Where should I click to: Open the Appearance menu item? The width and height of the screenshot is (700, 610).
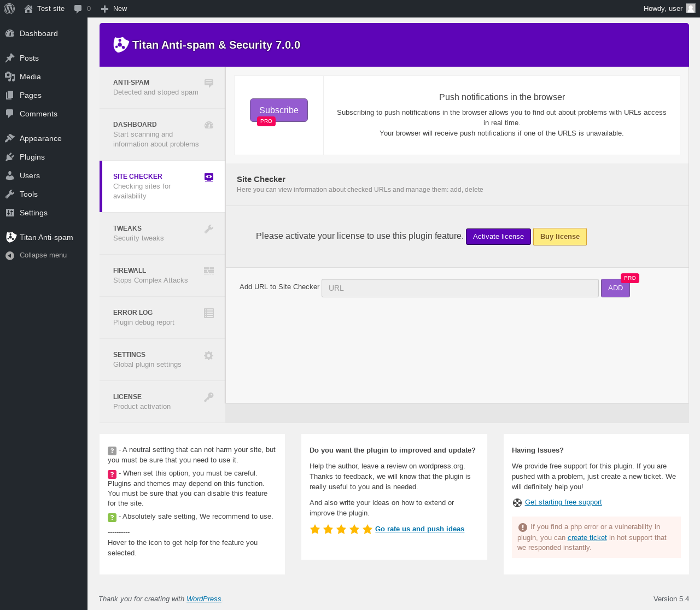44,138
